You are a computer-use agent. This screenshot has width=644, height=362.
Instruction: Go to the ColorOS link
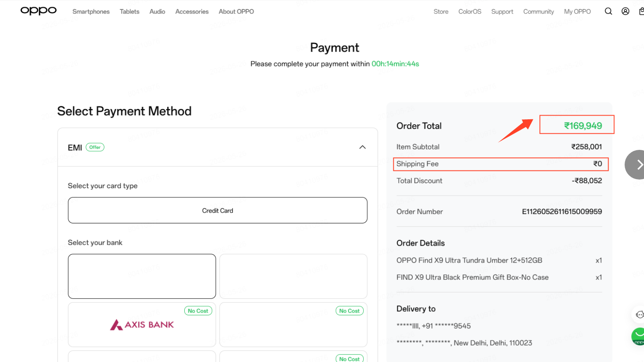click(470, 12)
